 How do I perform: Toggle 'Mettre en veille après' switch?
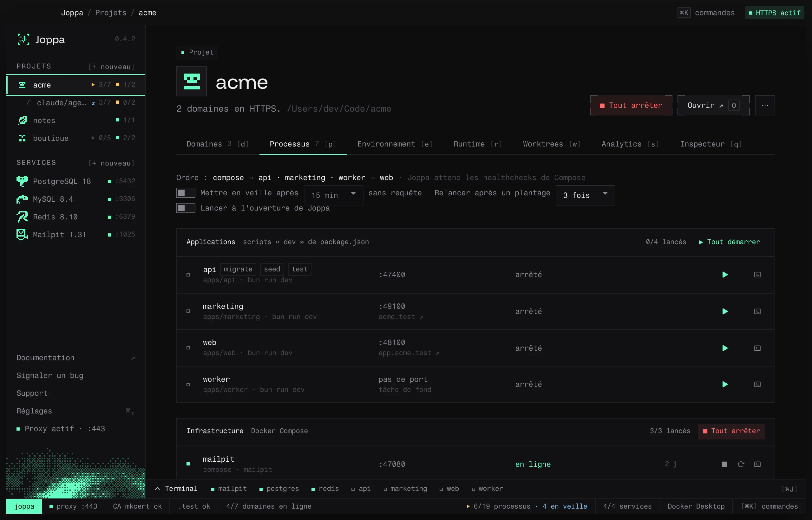[x=186, y=193]
